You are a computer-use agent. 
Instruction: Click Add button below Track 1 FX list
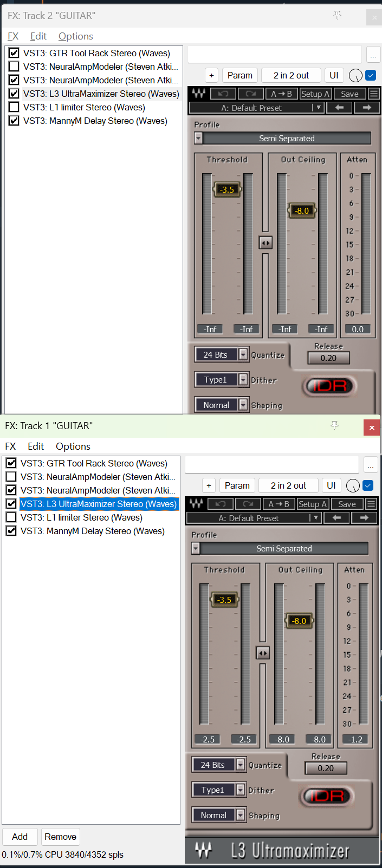20,837
